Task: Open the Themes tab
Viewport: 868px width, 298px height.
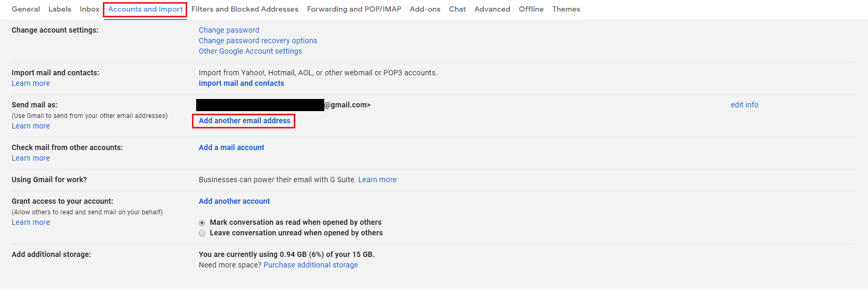Action: click(566, 9)
